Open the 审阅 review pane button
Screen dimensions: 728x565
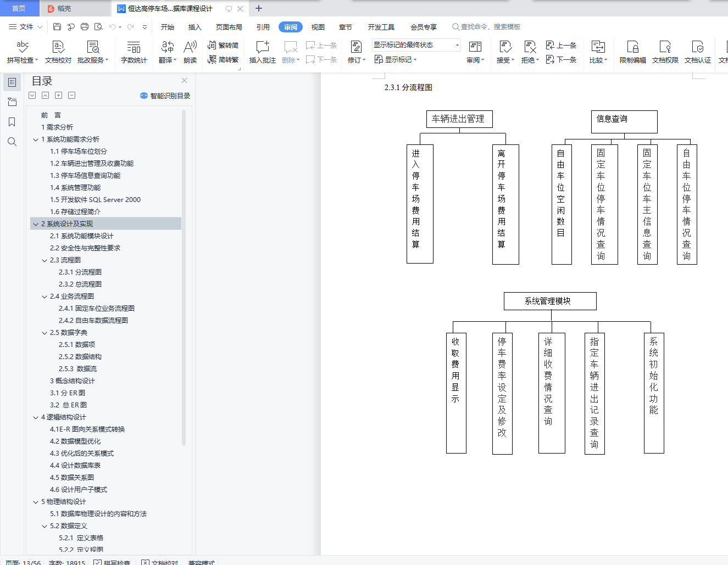click(475, 52)
